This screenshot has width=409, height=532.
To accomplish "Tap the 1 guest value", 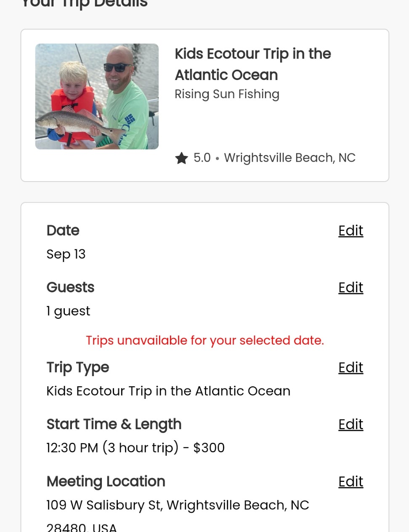I will [68, 311].
